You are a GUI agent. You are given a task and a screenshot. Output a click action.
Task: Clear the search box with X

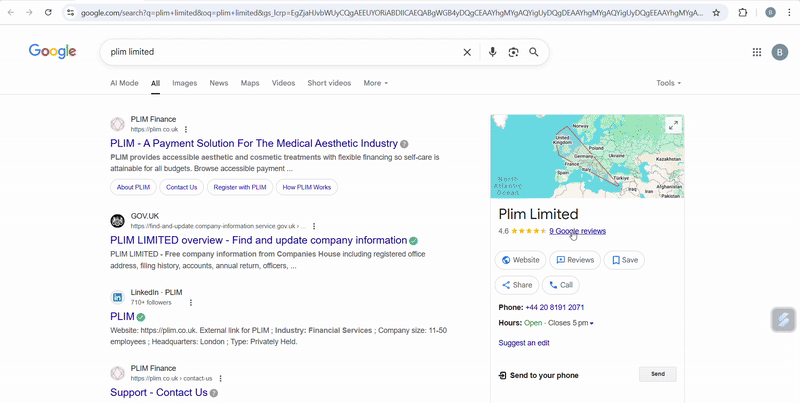tap(467, 52)
